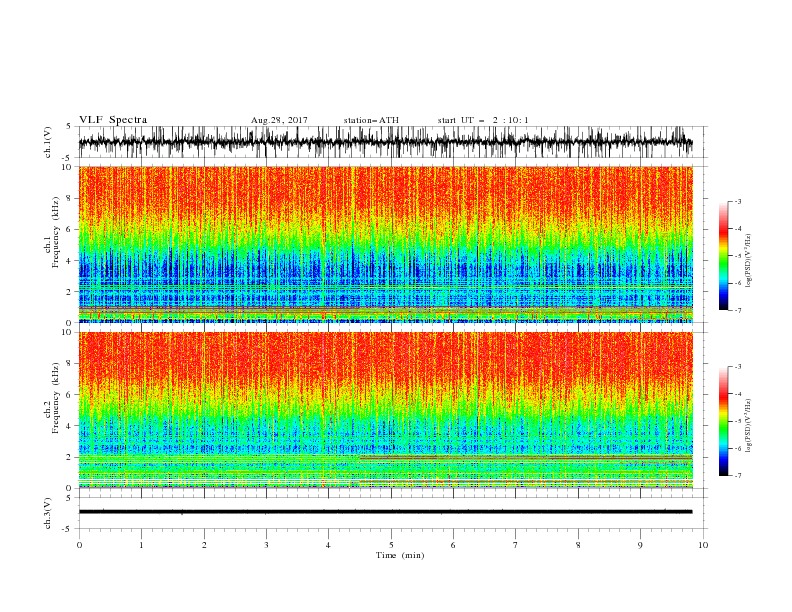Click the 'ch.3(V)' axis label
792x612 pixels.
click(48, 513)
